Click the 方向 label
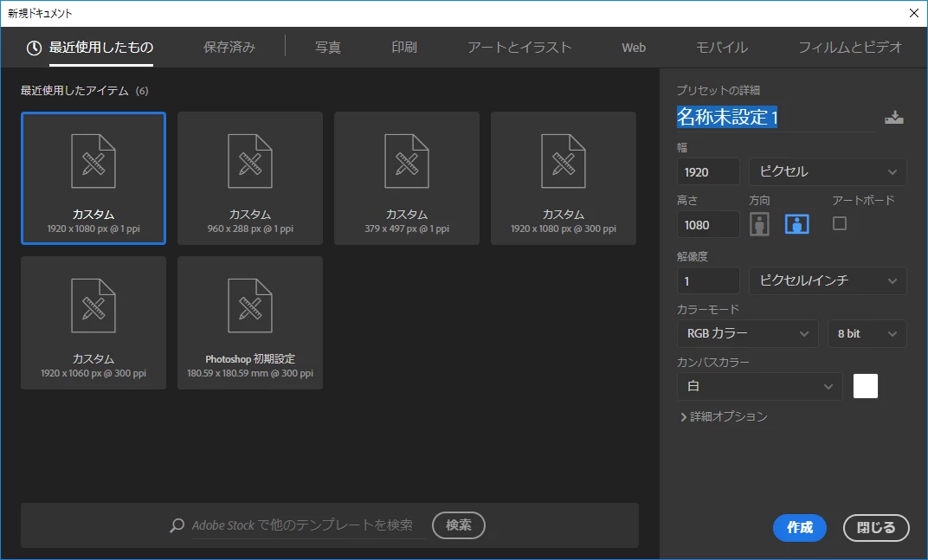928x560 pixels. (759, 200)
